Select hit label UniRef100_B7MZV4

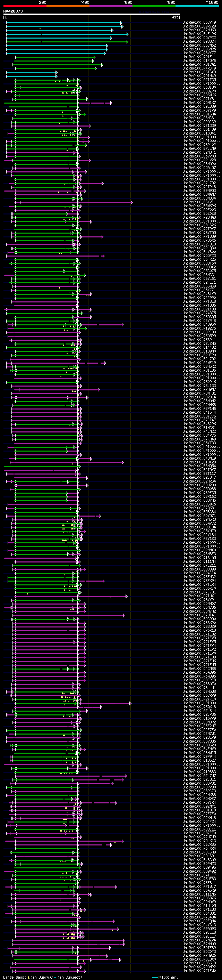click(x=199, y=940)
